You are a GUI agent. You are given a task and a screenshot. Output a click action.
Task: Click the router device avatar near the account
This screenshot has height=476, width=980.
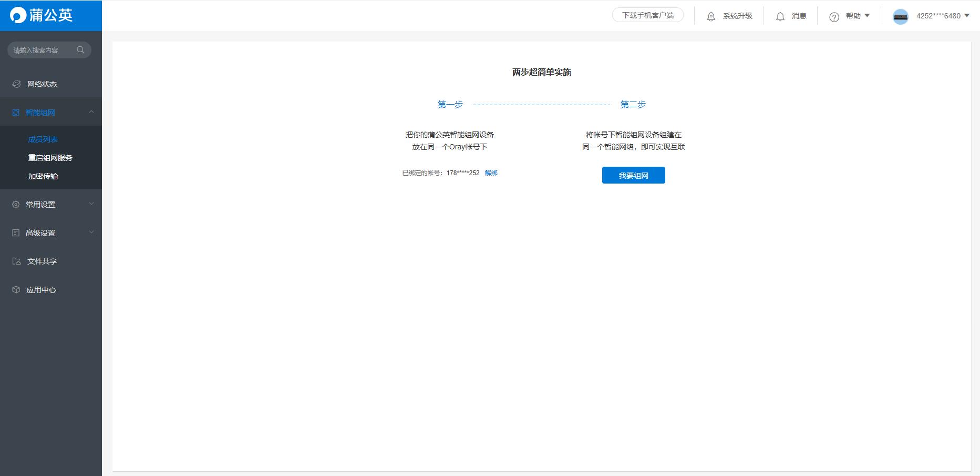pos(901,16)
